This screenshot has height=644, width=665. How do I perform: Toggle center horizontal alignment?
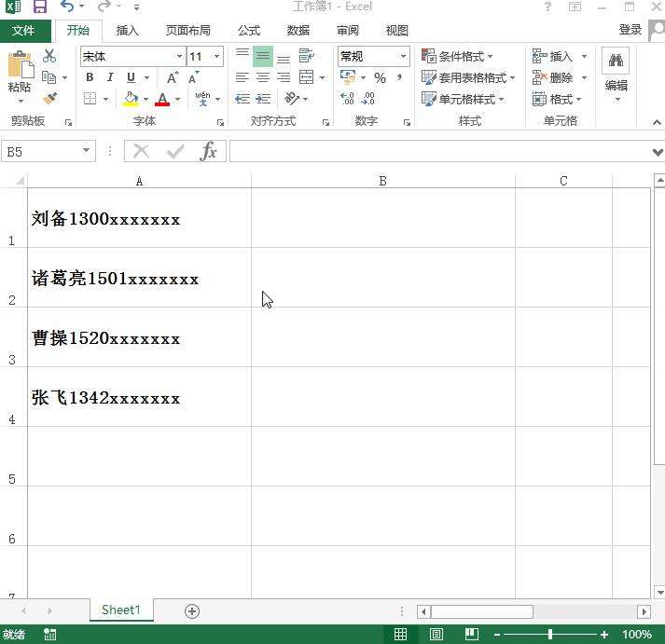263,77
